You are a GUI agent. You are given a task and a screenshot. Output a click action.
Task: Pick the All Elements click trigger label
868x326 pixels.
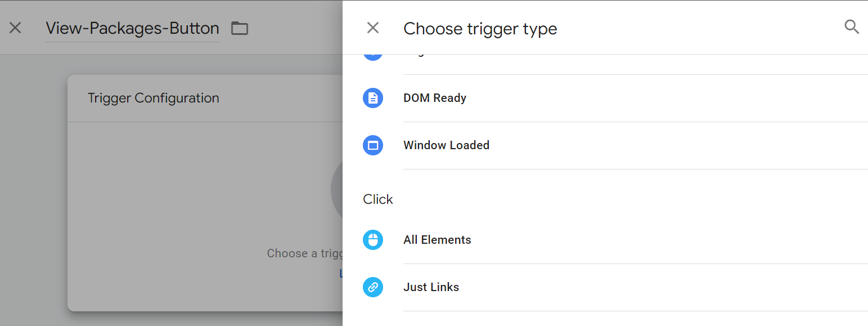(437, 240)
